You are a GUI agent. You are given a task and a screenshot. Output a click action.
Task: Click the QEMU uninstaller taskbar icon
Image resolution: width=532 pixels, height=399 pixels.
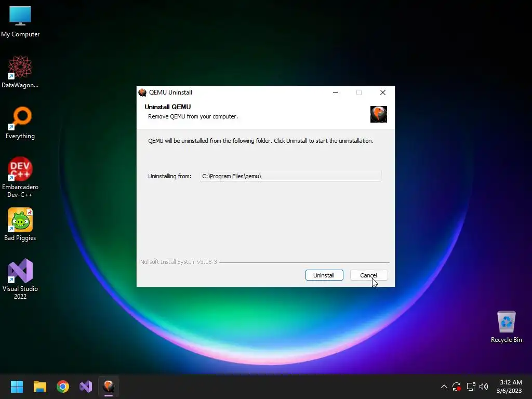click(x=109, y=387)
